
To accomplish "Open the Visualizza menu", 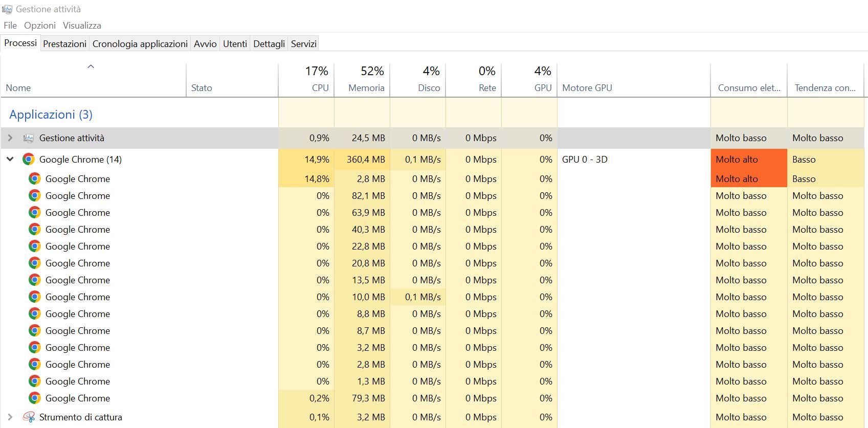I will point(82,26).
